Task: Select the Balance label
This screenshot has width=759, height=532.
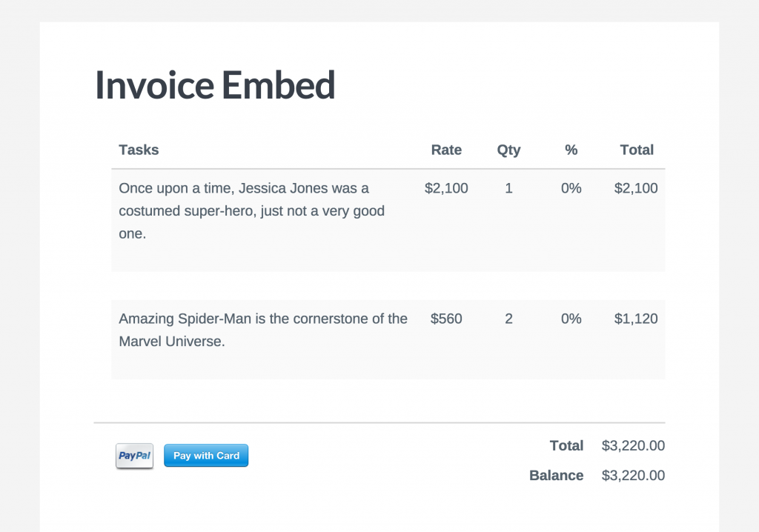Action: [556, 475]
